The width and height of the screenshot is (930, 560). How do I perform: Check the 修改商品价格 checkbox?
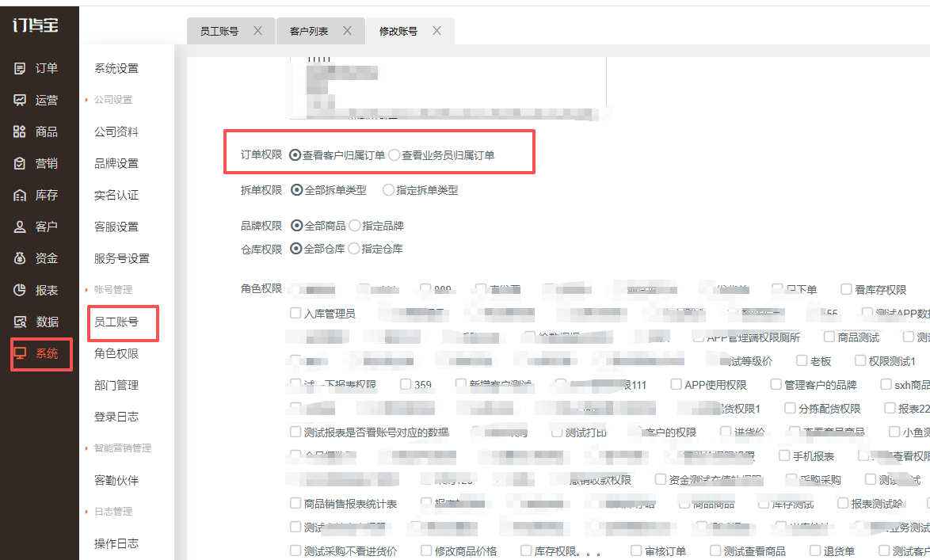point(426,550)
